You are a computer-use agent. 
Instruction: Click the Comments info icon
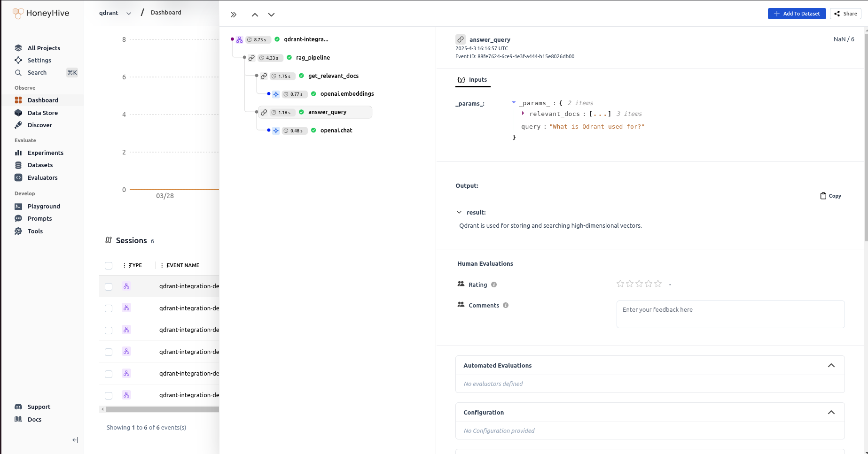tap(506, 305)
